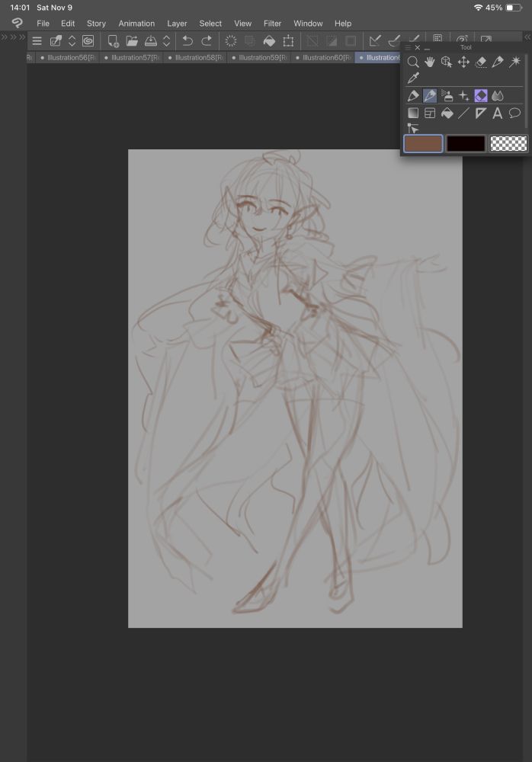
Task: Tap the battery indicator in status bar
Action: 514,8
